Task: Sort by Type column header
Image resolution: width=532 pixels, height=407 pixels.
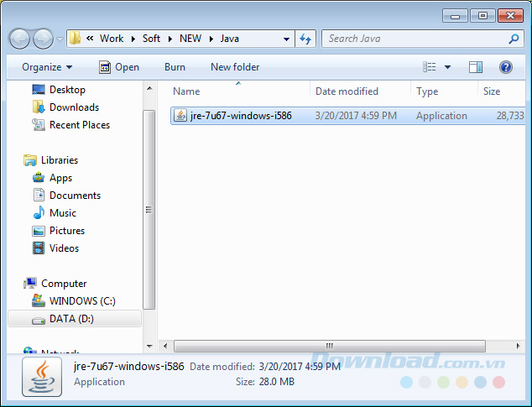Action: pyautogui.click(x=427, y=91)
